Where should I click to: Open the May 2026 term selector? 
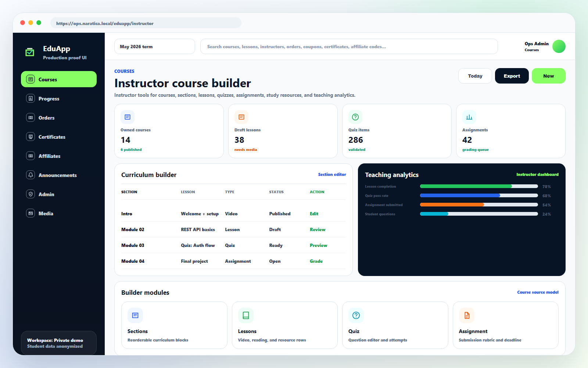click(x=155, y=46)
